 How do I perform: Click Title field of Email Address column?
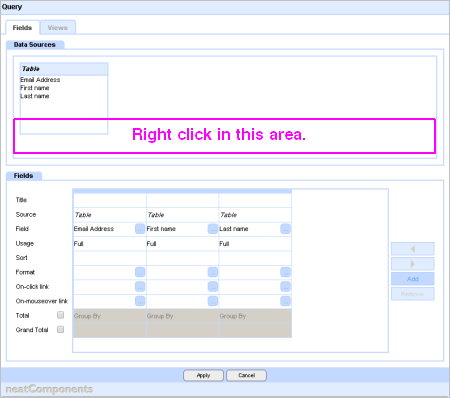[x=110, y=200]
